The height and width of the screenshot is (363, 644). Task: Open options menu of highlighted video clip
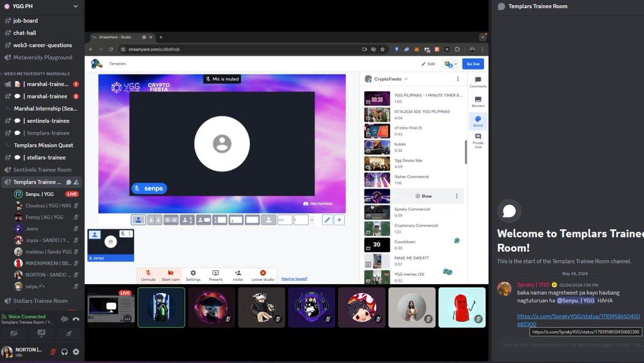pyautogui.click(x=457, y=196)
